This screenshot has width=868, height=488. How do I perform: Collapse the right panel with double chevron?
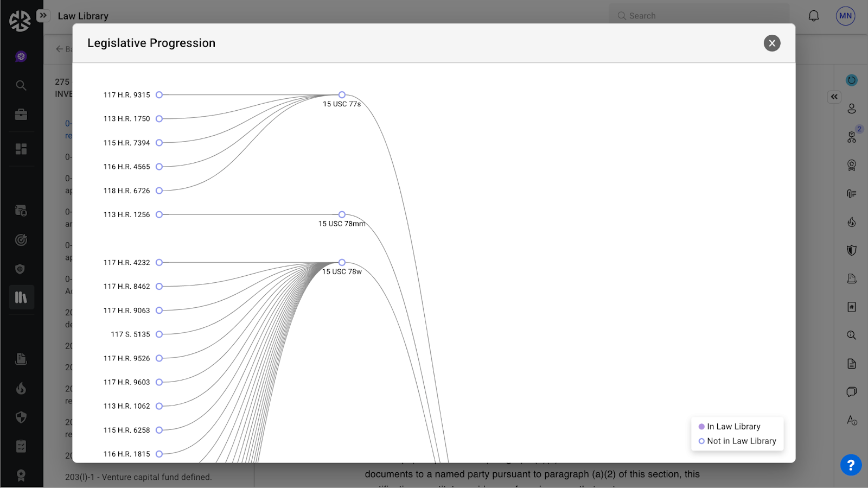834,97
